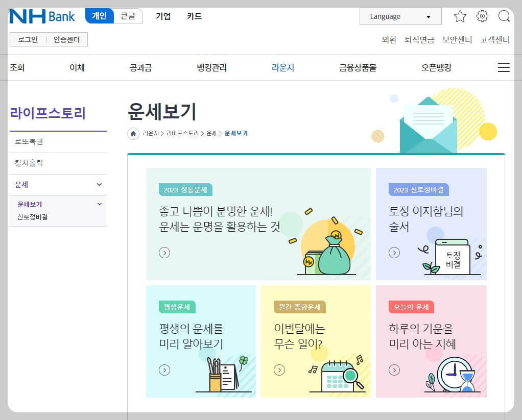Viewport: 522px width, 420px height.
Task: Click the home icon in the breadcrumb
Action: point(133,133)
